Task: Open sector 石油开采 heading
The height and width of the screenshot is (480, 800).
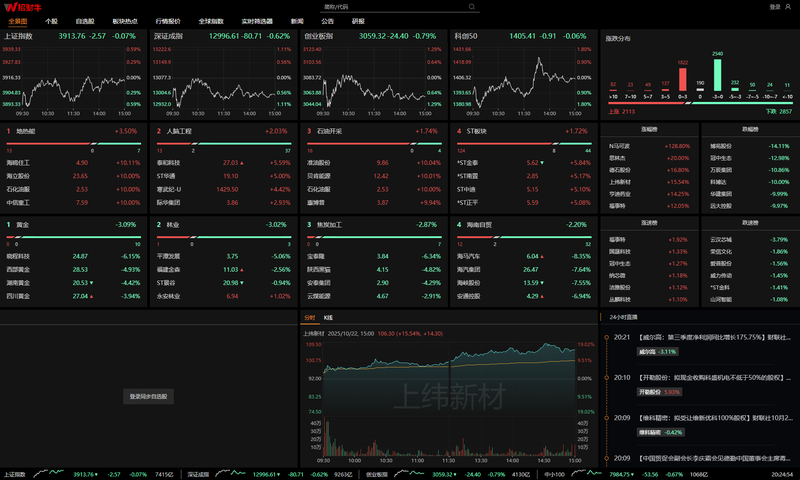Action: (330, 131)
